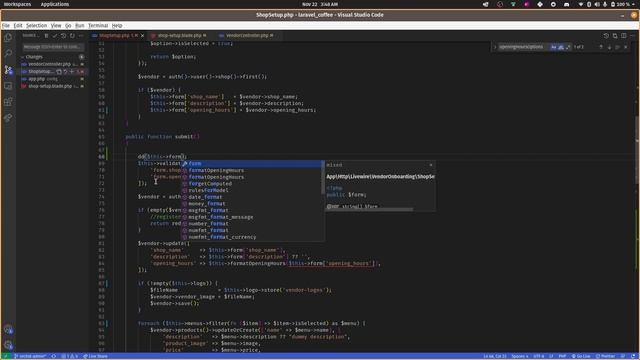Click the Live Share status bar button
The image size is (640, 360).
[x=96, y=356]
